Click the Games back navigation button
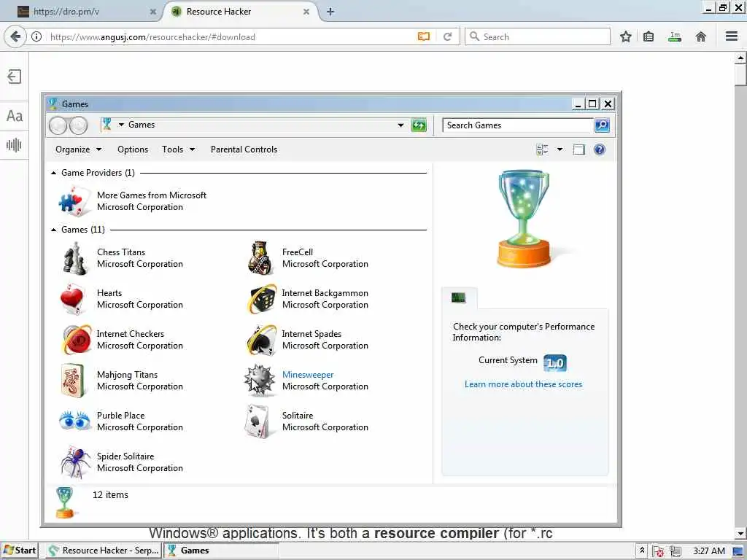The height and width of the screenshot is (560, 747). click(58, 125)
